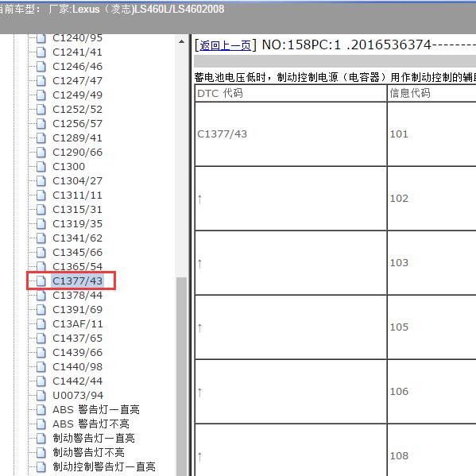Click the page icon beside C1315/31
This screenshot has height=476, width=476.
point(41,210)
